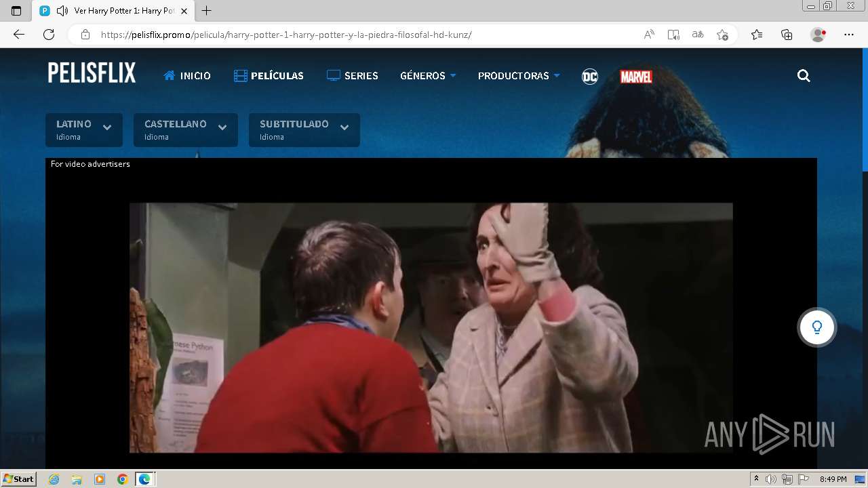The width and height of the screenshot is (868, 488).
Task: Toggle the lightbulb lights-off button
Action: point(816,327)
